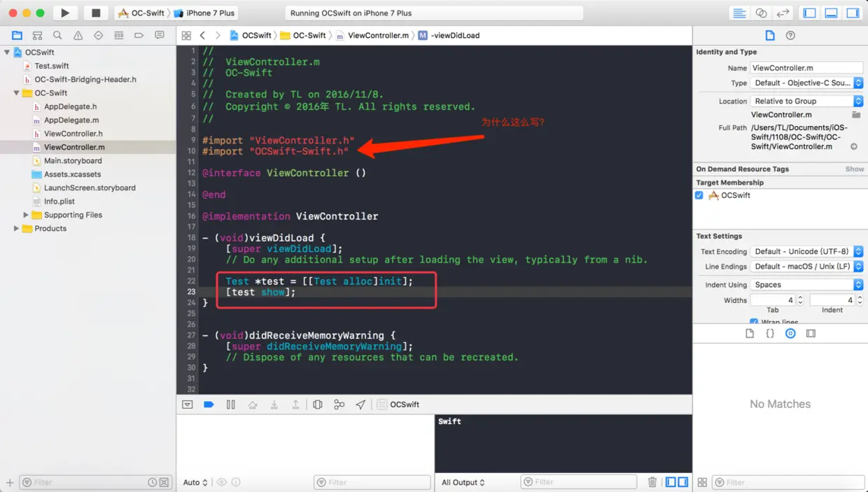This screenshot has height=492, width=868.
Task: Show the console pane toggle
Action: pos(682,482)
